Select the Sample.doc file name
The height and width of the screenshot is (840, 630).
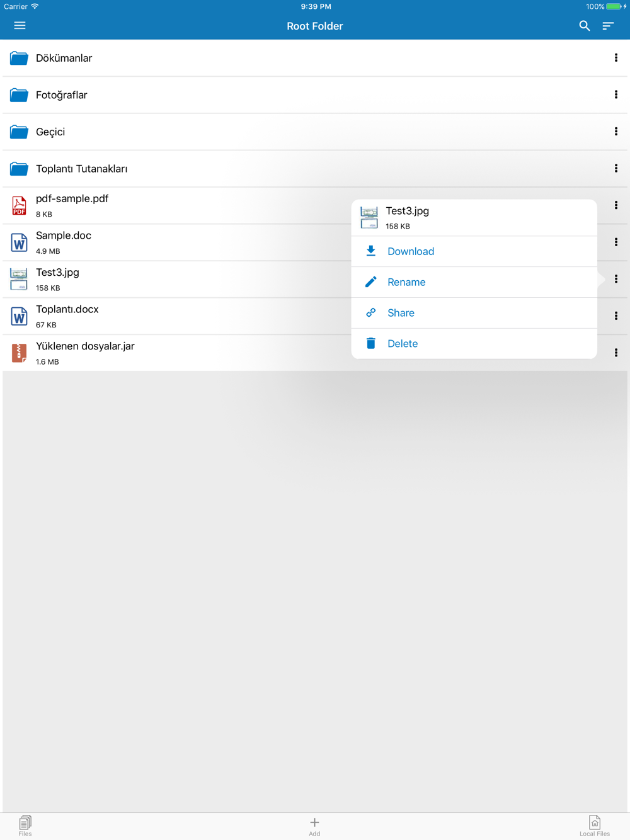(64, 236)
